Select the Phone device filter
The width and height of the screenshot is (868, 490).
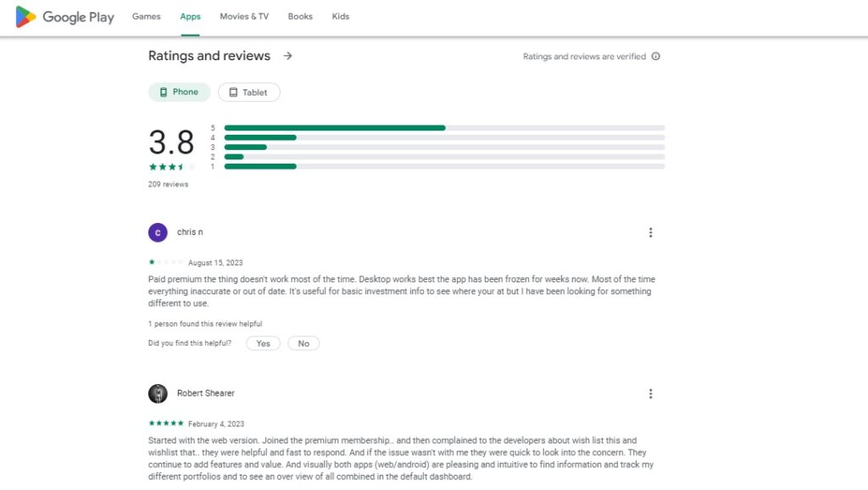tap(179, 92)
